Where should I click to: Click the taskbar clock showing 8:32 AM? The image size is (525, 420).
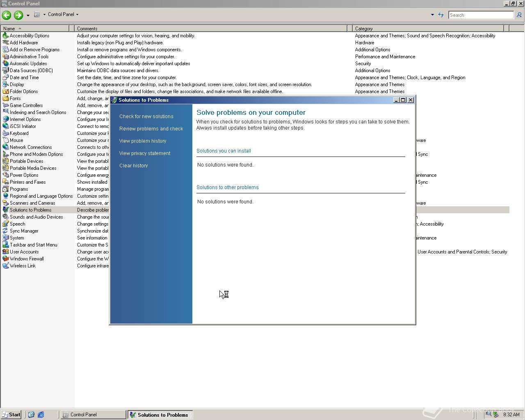coord(511,415)
